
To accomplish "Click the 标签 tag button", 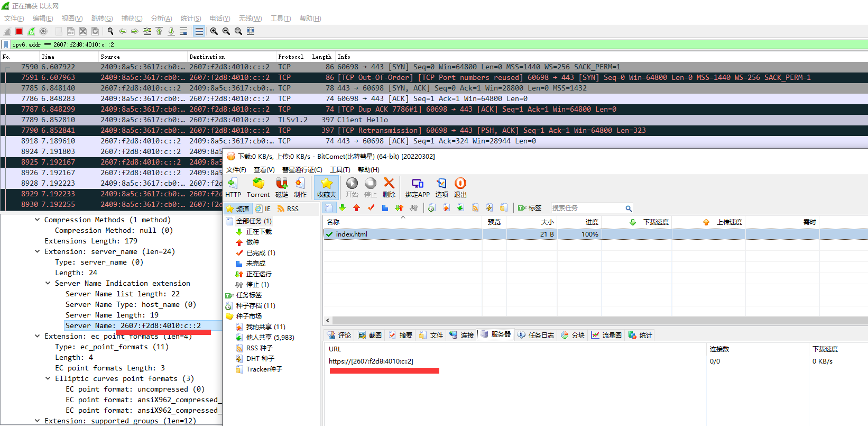I will coord(530,208).
